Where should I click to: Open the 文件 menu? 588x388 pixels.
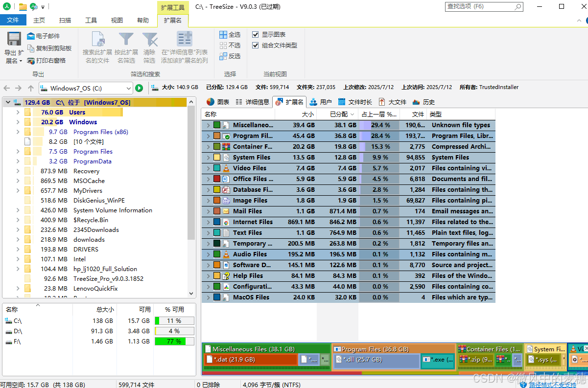pyautogui.click(x=13, y=20)
